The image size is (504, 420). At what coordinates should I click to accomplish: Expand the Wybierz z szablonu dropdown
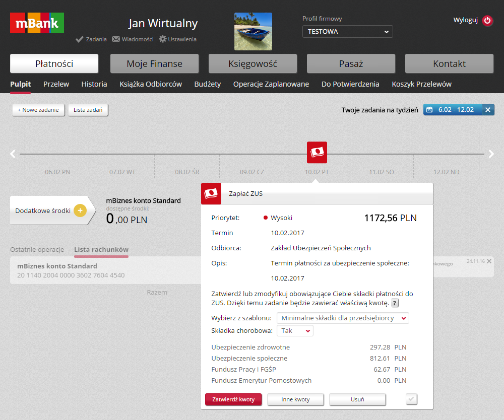(343, 318)
